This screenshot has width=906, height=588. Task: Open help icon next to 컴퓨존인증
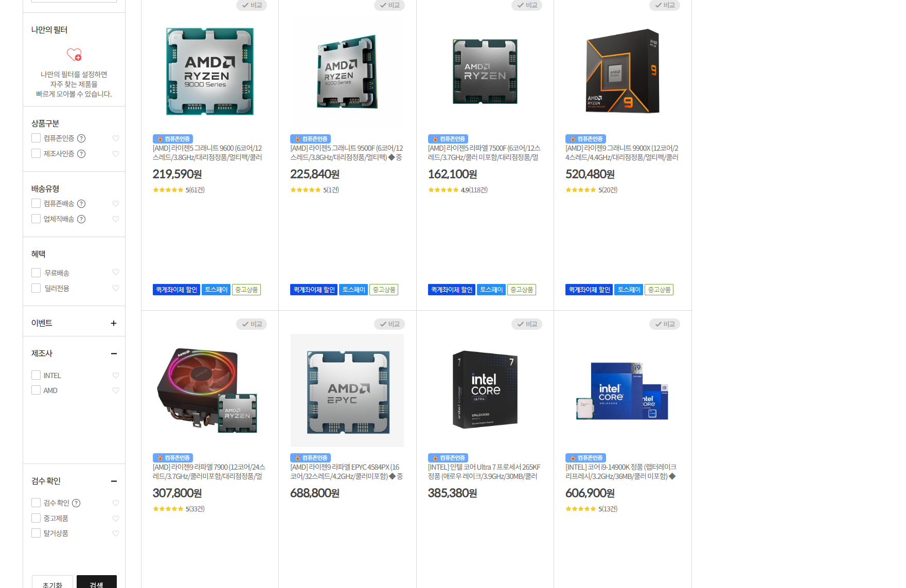coord(81,138)
